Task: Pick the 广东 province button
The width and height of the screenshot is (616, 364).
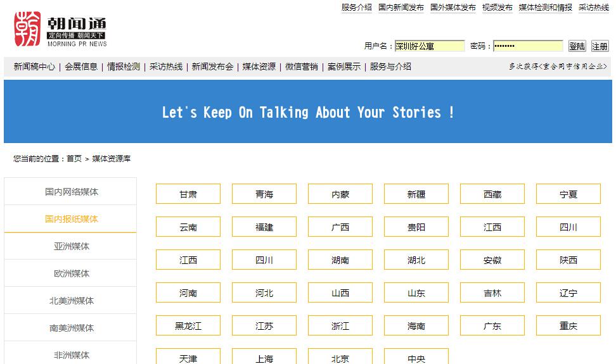Action: tap(492, 326)
